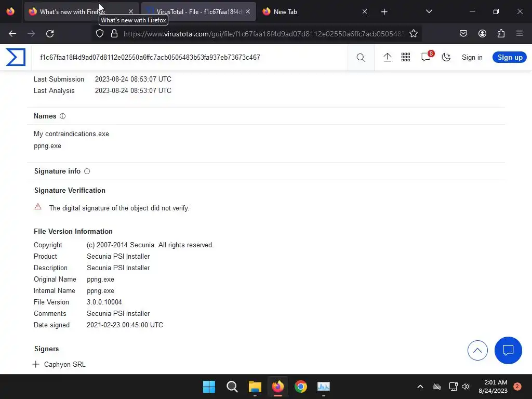Click the Last Analysis timestamp value
This screenshot has width=532, height=399.
click(133, 90)
